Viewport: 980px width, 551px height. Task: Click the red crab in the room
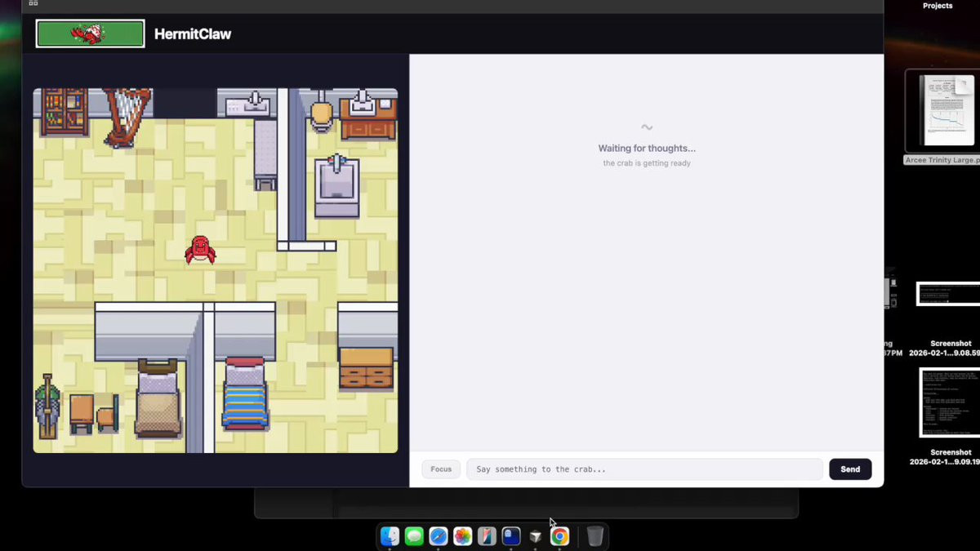[200, 250]
